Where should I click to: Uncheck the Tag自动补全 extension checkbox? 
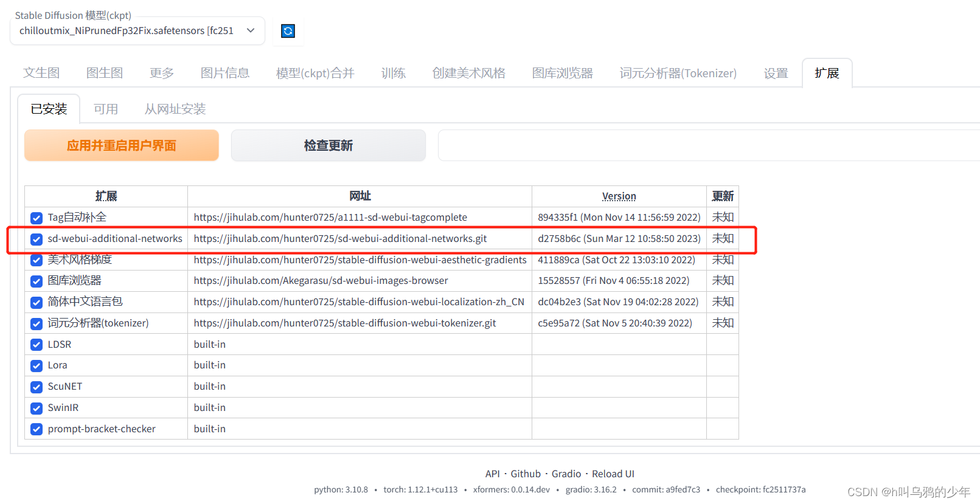pyautogui.click(x=36, y=218)
